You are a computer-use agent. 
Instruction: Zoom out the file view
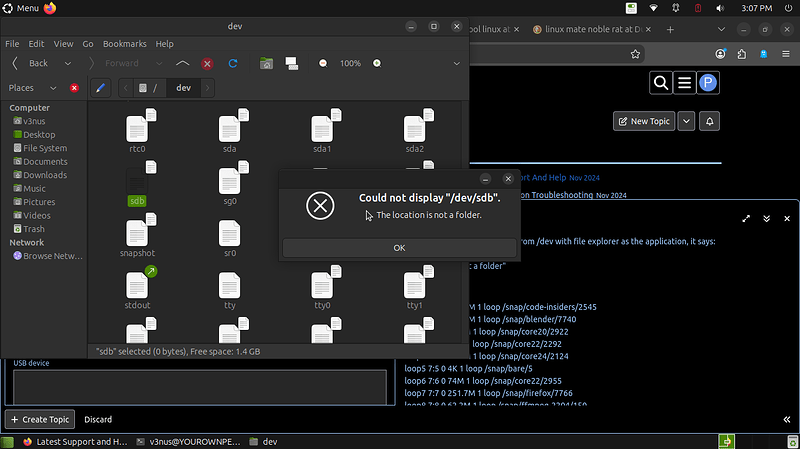coord(323,63)
